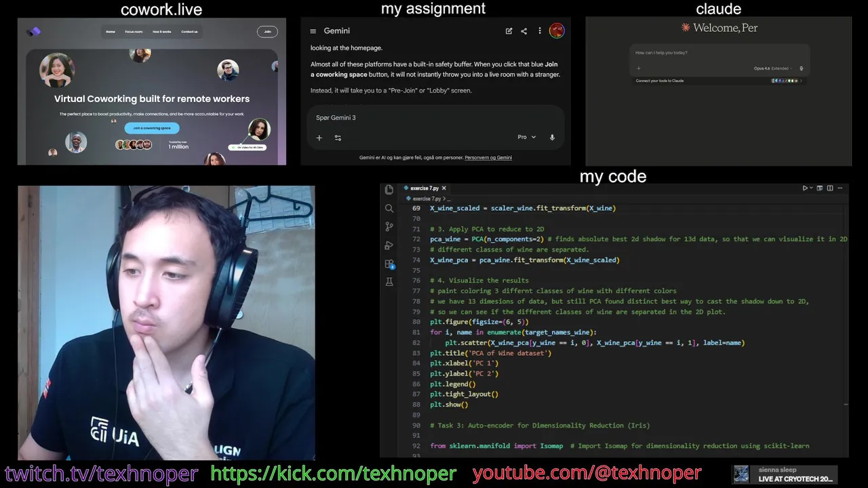Image resolution: width=868 pixels, height=488 pixels.
Task: Click the Gemini title text
Action: tap(337, 31)
